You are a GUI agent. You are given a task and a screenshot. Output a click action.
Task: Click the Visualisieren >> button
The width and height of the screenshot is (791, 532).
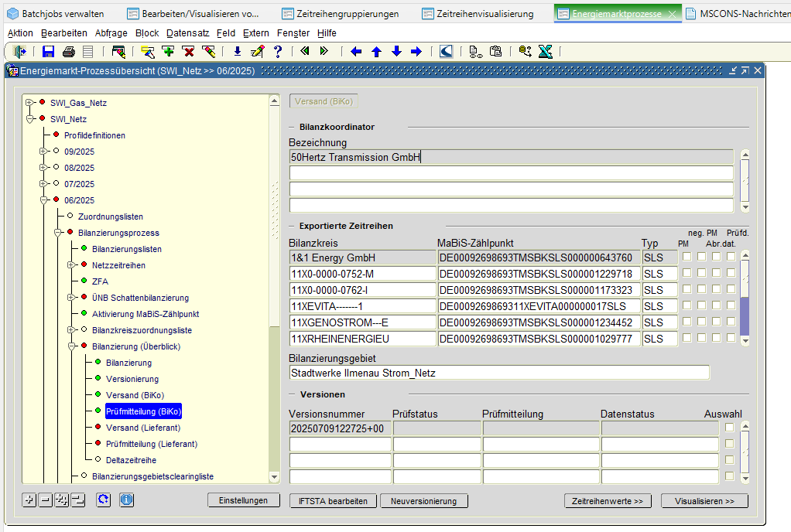(704, 501)
